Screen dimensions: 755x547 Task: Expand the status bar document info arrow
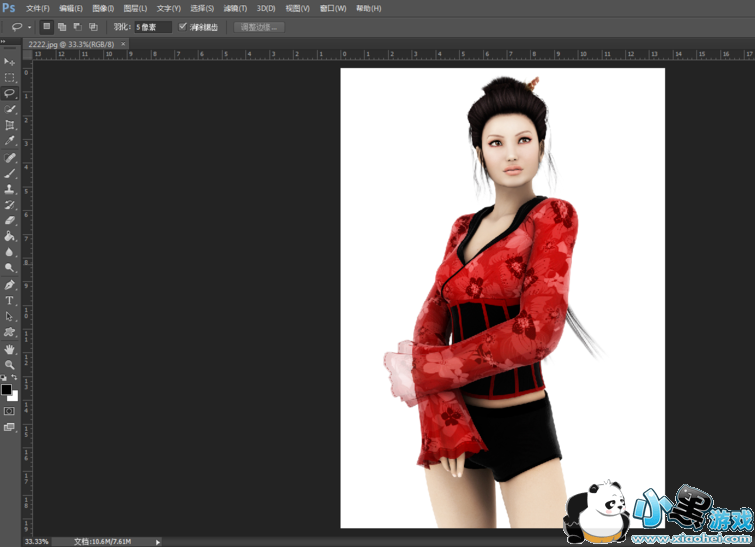(x=157, y=541)
